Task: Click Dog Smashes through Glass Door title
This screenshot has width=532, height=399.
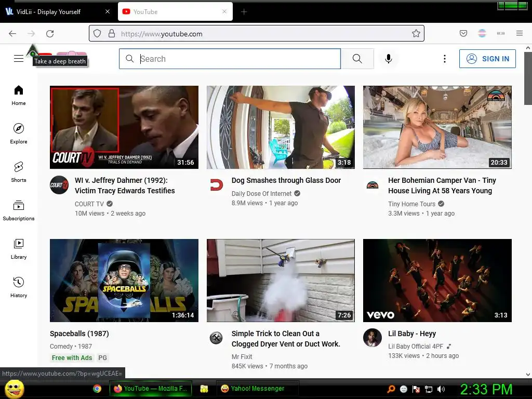Action: coord(286,180)
